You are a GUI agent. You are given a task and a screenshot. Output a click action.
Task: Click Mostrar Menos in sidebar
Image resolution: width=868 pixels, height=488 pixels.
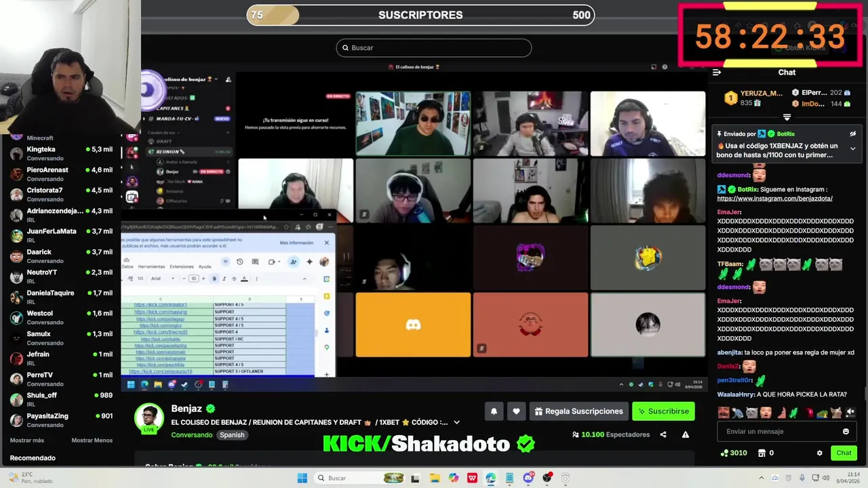click(x=92, y=441)
